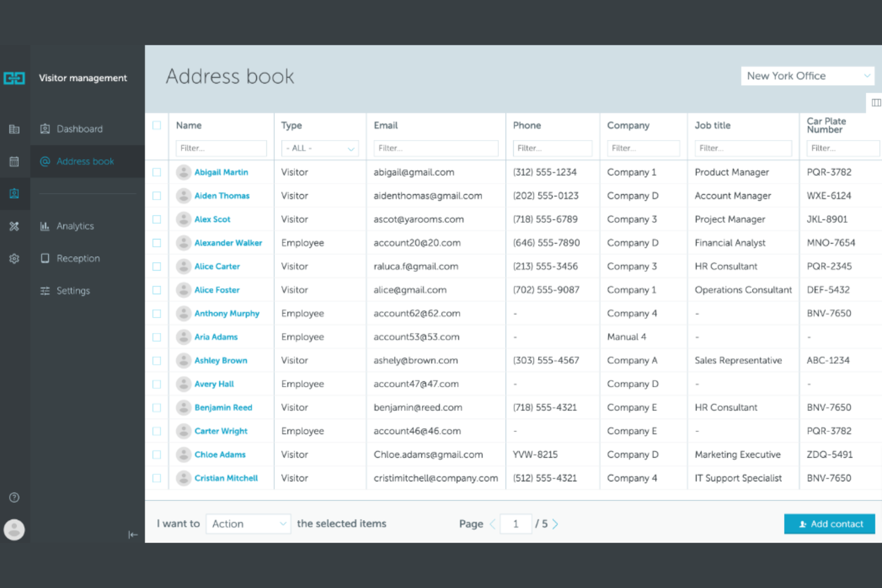This screenshot has width=882, height=588.
Task: Select the Alice Foster row checkbox
Action: tap(157, 290)
